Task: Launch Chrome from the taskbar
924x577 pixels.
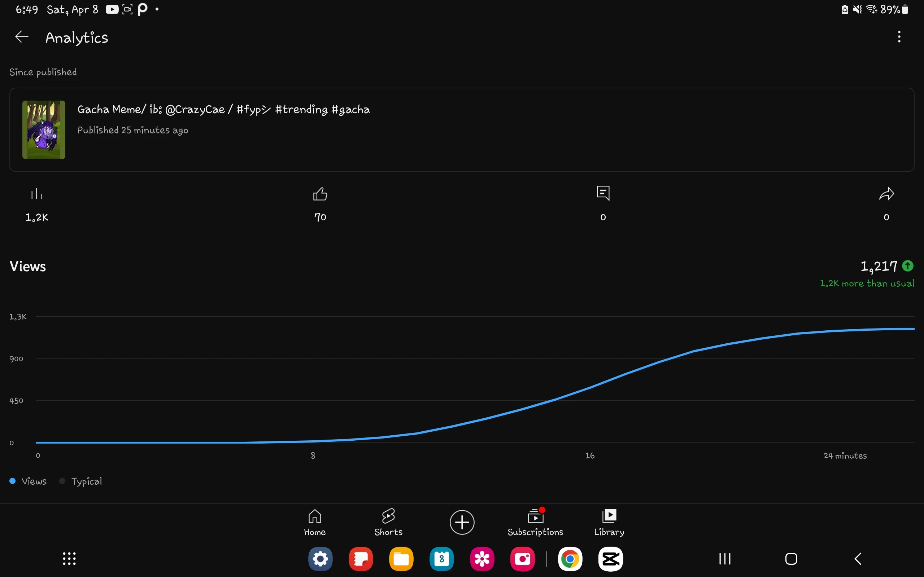Action: (x=570, y=559)
